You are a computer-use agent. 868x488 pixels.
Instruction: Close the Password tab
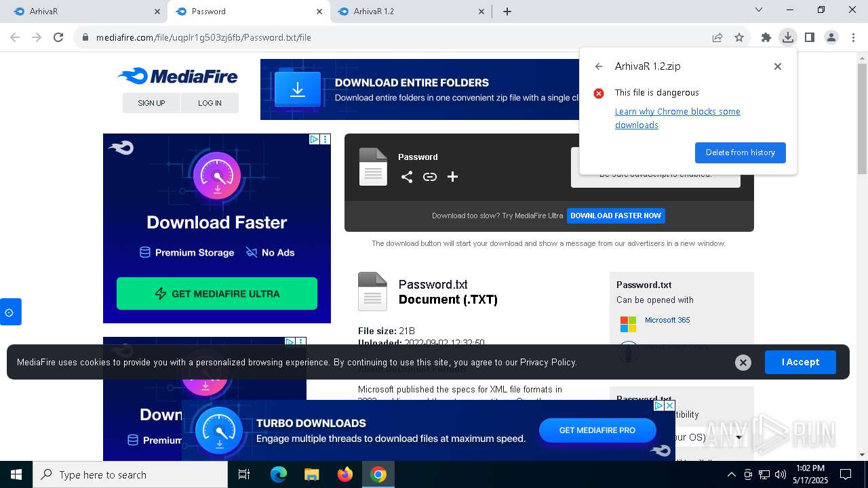click(x=319, y=12)
